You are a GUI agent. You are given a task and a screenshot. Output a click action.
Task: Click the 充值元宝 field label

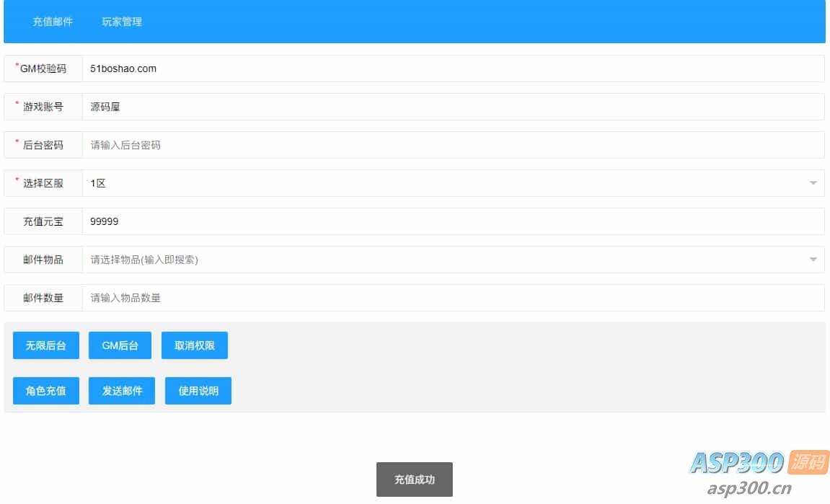pyautogui.click(x=43, y=221)
